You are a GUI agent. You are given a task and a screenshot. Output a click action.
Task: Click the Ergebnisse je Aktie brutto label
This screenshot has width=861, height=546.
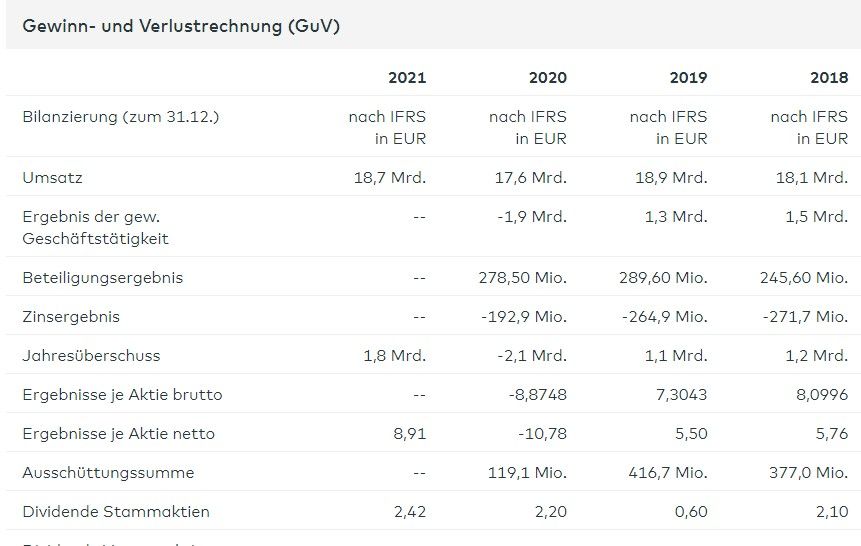[x=122, y=395]
